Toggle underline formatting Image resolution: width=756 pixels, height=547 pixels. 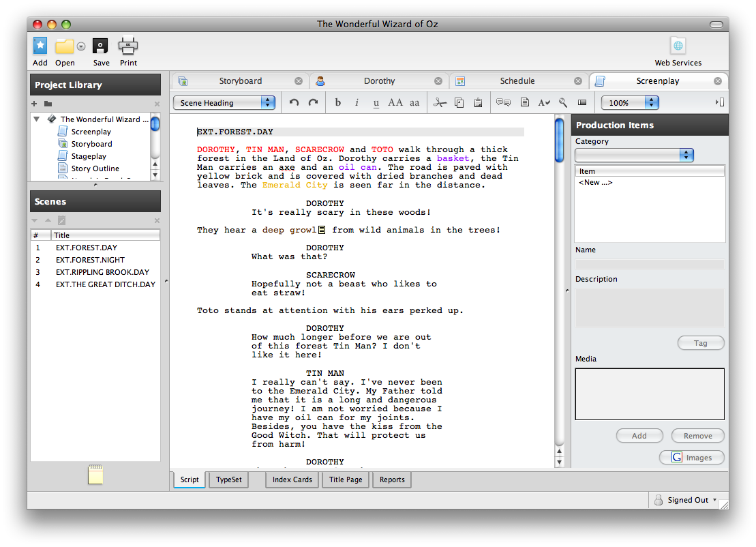click(x=376, y=103)
